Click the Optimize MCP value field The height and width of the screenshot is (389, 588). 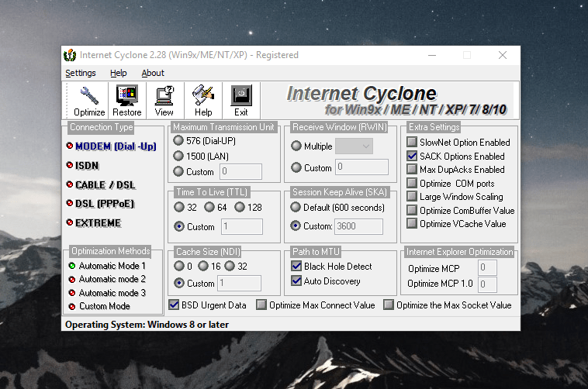coord(487,267)
